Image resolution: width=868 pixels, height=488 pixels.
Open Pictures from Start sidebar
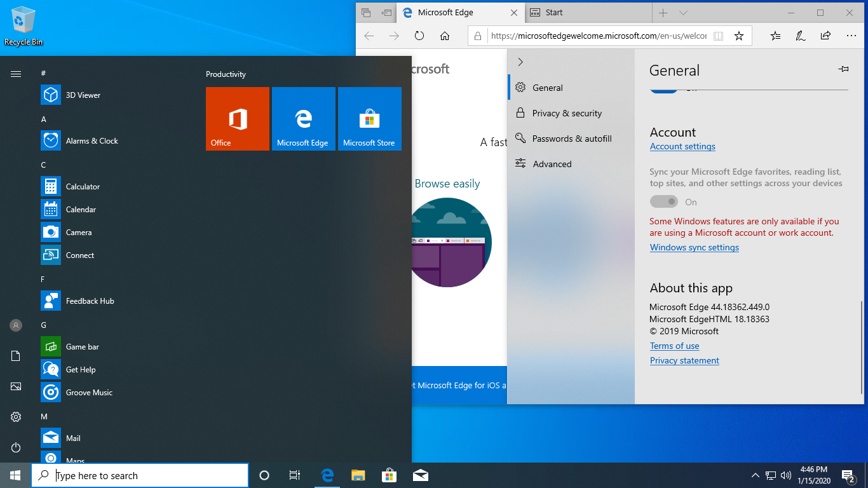coord(16,386)
